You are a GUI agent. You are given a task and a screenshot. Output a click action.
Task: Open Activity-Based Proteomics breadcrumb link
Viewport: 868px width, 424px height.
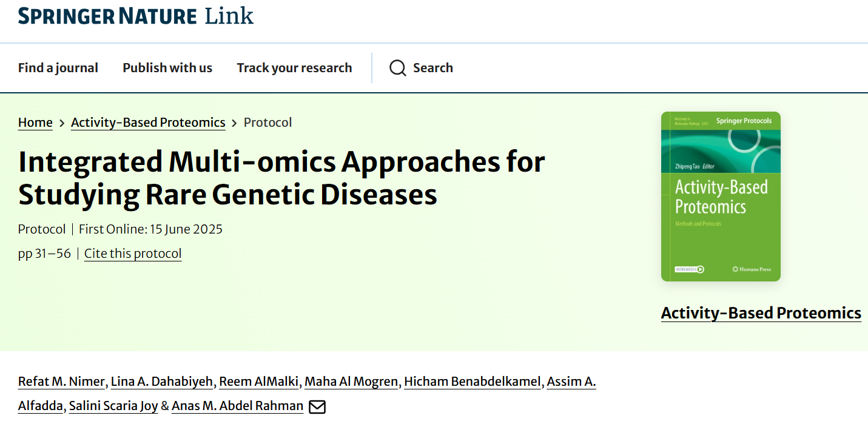tap(148, 123)
